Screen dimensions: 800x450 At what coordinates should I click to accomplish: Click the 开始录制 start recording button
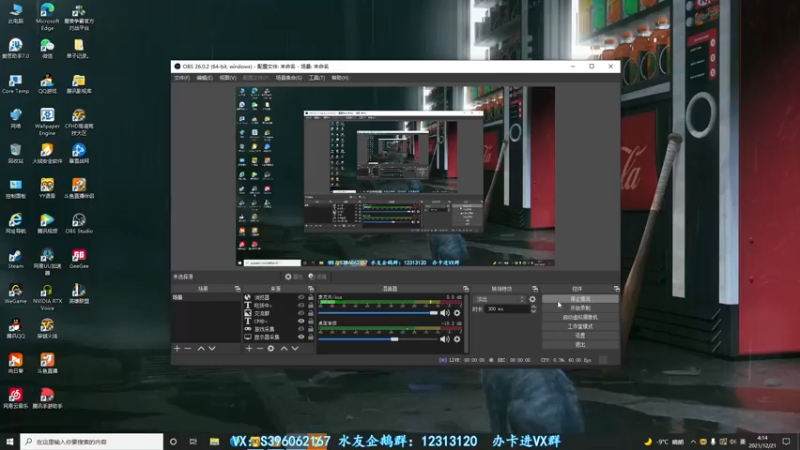pyautogui.click(x=580, y=308)
